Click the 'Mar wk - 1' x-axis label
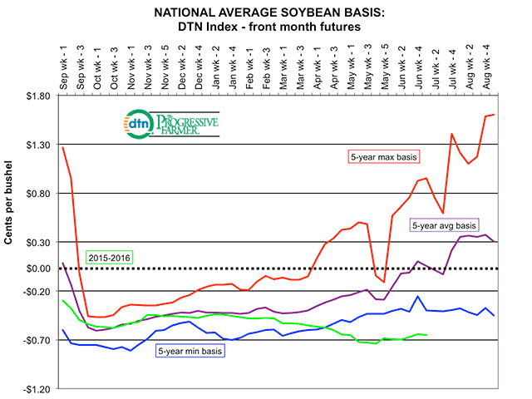Image resolution: width=532 pixels, height=399 pixels. pos(283,68)
